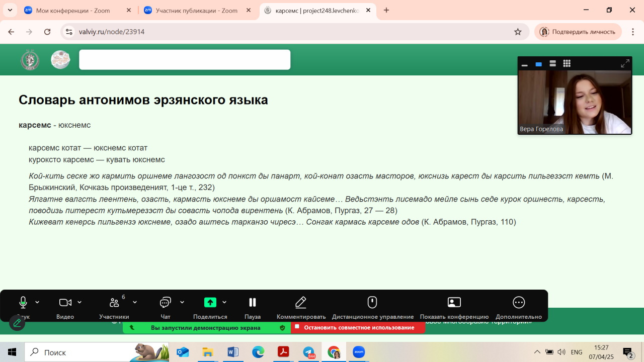Click the green Поделиться share icon
Viewport: 644px width, 362px height.
(210, 302)
